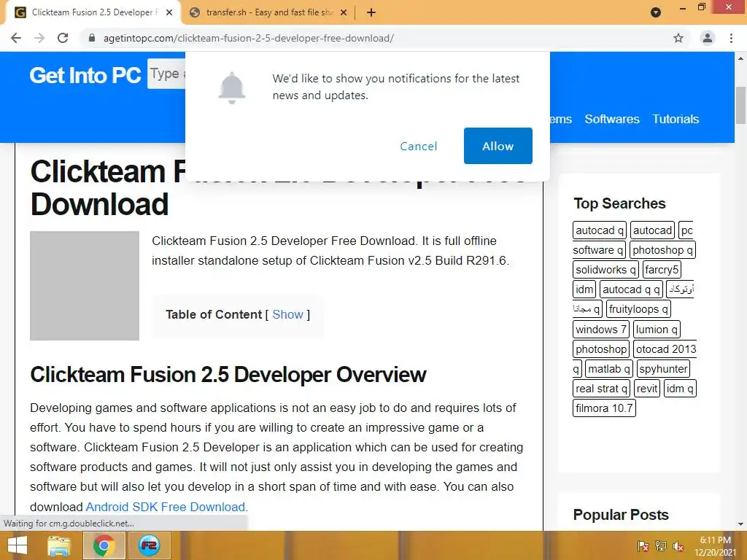Click the scrollbar down arrow
Image resolution: width=747 pixels, height=560 pixels.
[740, 524]
